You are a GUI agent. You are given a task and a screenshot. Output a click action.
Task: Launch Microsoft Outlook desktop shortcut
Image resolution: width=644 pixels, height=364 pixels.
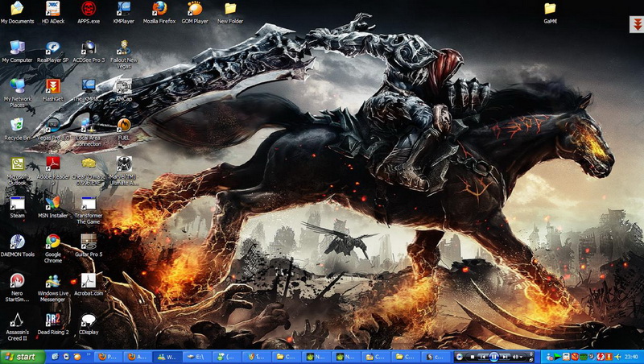[x=17, y=172]
